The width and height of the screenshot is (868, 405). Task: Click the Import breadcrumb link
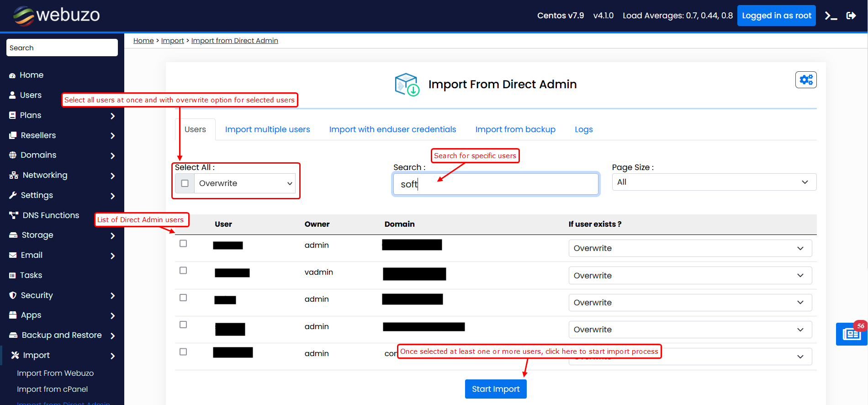pos(172,41)
